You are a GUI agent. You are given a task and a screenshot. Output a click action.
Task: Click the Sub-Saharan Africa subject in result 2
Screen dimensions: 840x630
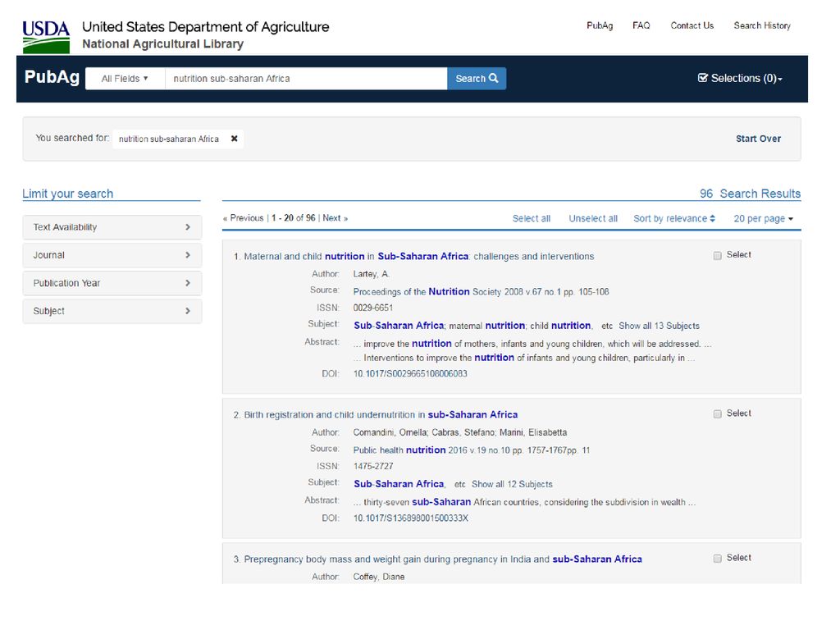[399, 484]
